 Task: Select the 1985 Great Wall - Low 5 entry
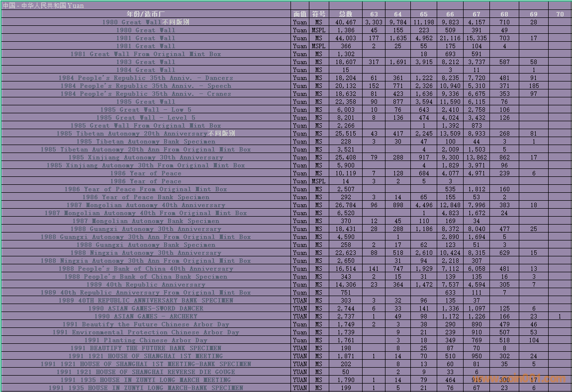[146, 110]
